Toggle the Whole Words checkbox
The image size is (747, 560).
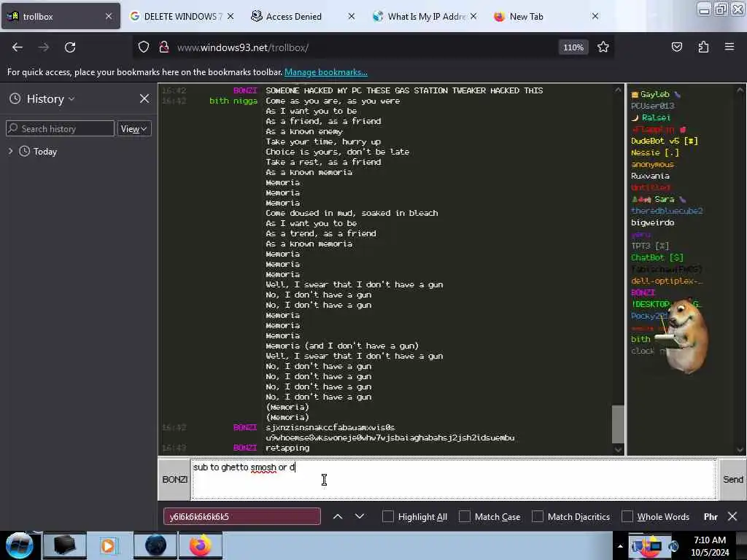coord(627,516)
